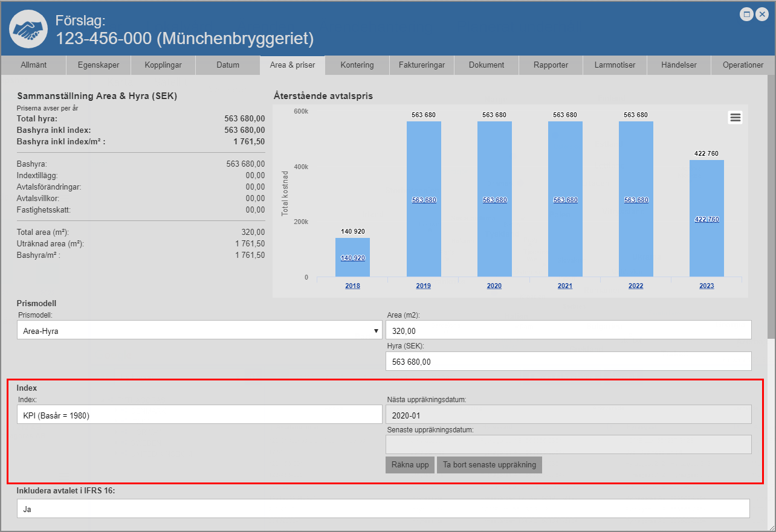The height and width of the screenshot is (532, 776).
Task: Expand the IFRS 16 inclusion selector
Action: coord(383,509)
